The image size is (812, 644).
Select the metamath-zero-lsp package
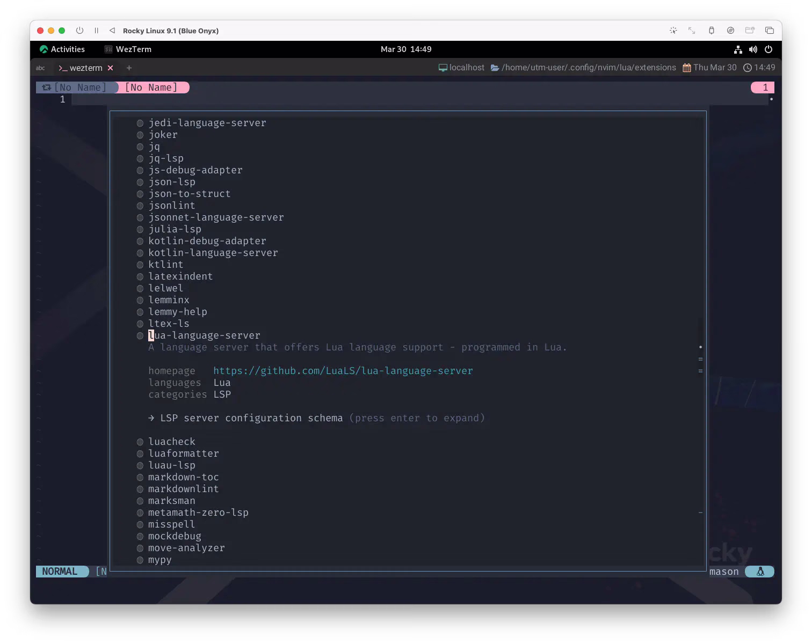198,513
